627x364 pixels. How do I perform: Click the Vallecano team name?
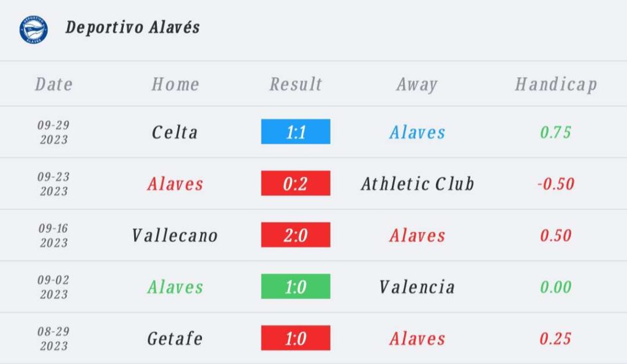(x=175, y=236)
